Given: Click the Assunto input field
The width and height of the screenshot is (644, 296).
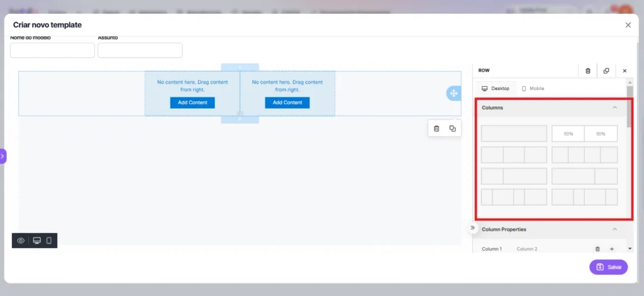Looking at the screenshot, I should [140, 50].
